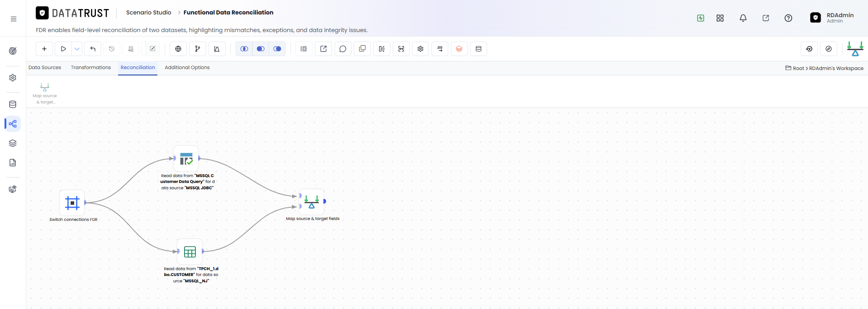Click the globe icon in toolbar
Image resolution: width=868 pixels, height=309 pixels.
tap(178, 49)
